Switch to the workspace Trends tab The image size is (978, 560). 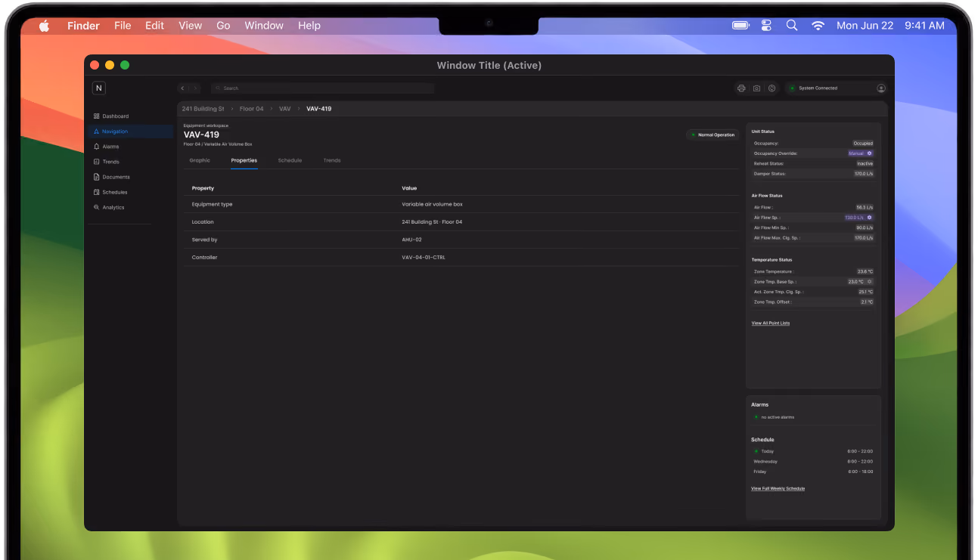point(332,160)
